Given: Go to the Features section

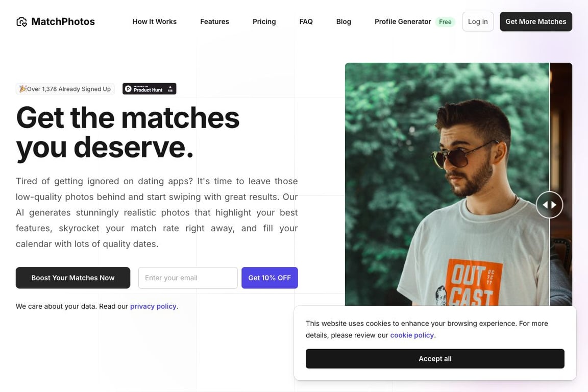Looking at the screenshot, I should [214, 22].
